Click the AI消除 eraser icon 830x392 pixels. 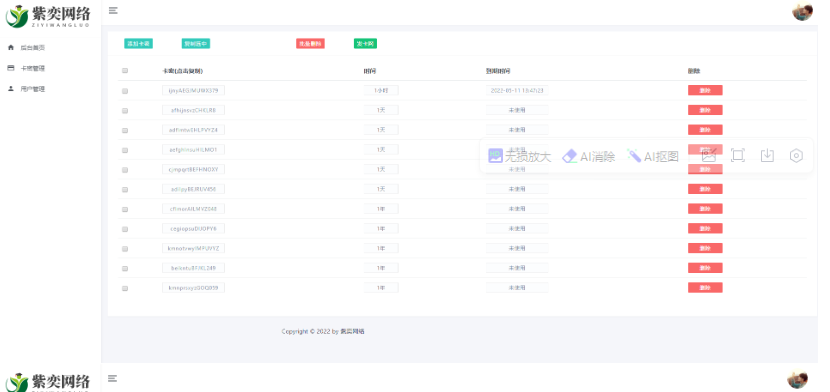pos(569,156)
